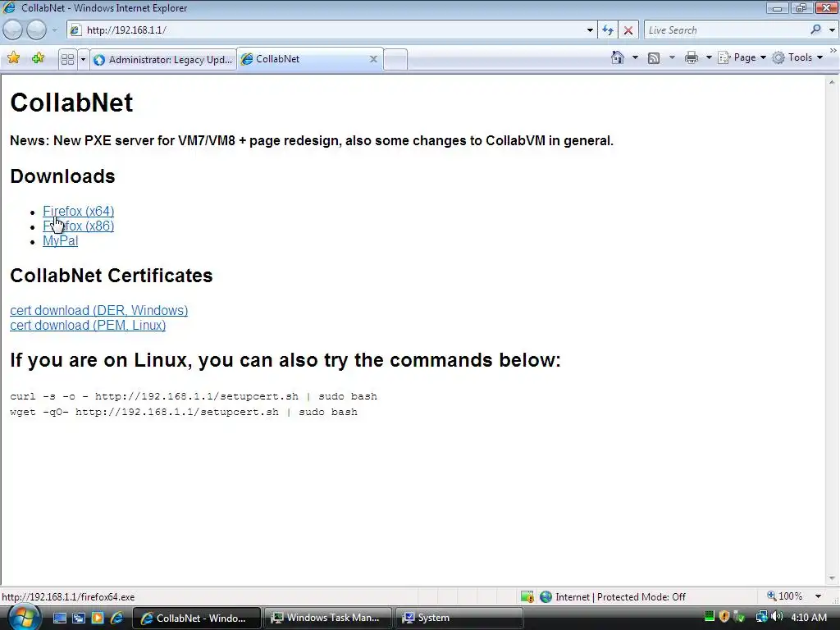Click the vertical scrollbar up arrow
Screen dimensions: 840x630
coord(832,83)
